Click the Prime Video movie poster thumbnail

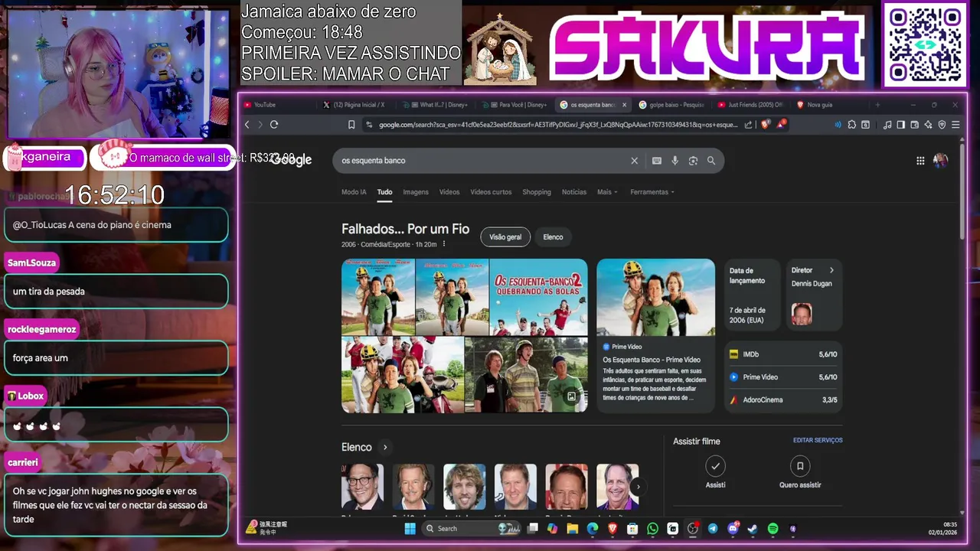[655, 297]
